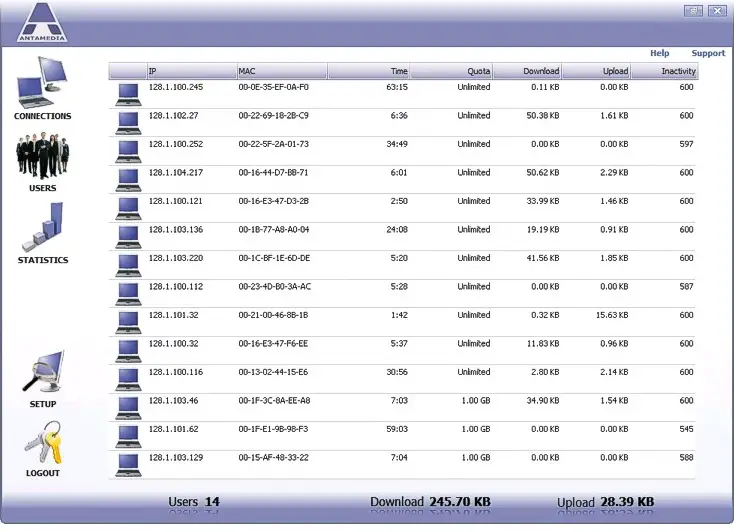
Task: Click the 50.38 KB download value
Action: tap(543, 116)
